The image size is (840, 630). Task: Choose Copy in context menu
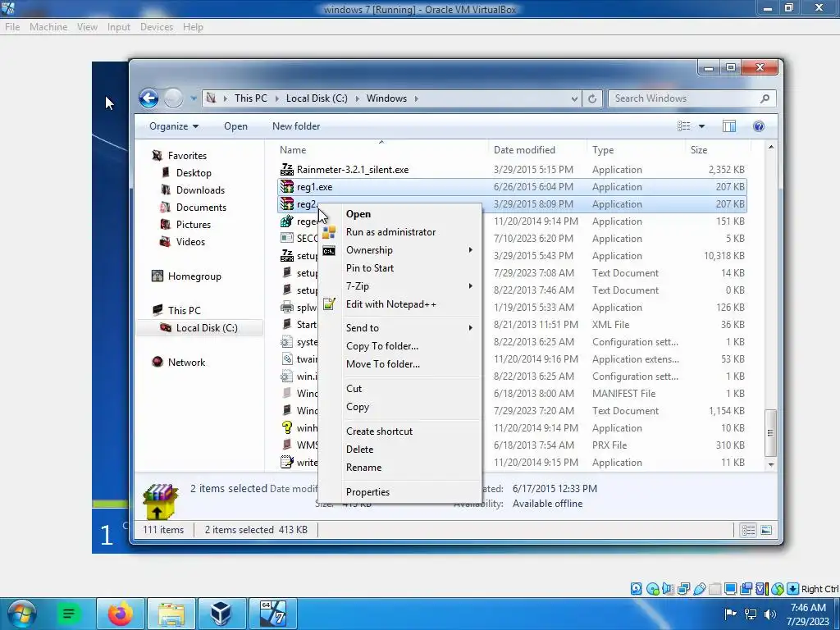pyautogui.click(x=358, y=407)
